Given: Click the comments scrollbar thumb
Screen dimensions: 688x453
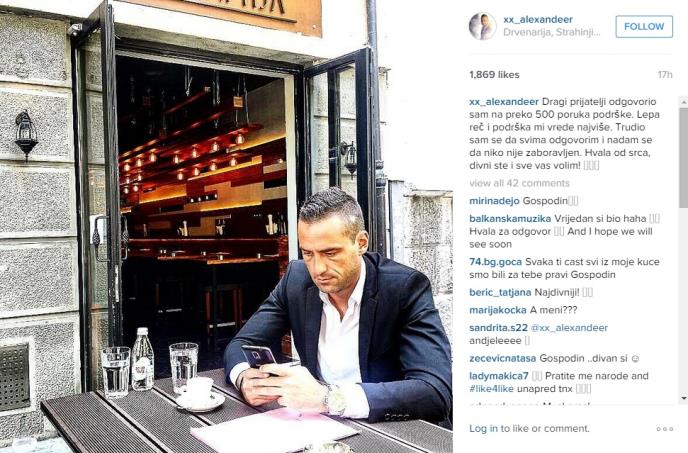Looking at the screenshot, I should tap(684, 158).
